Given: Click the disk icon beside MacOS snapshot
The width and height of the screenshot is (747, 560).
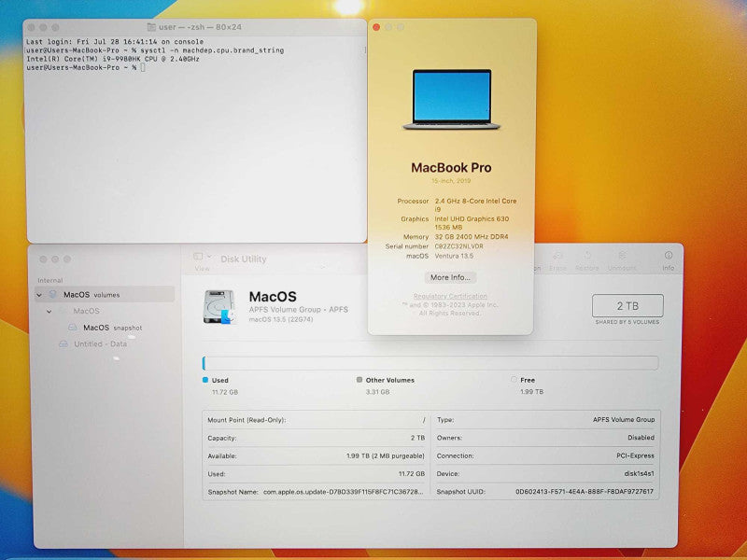Looking at the screenshot, I should click(x=73, y=328).
